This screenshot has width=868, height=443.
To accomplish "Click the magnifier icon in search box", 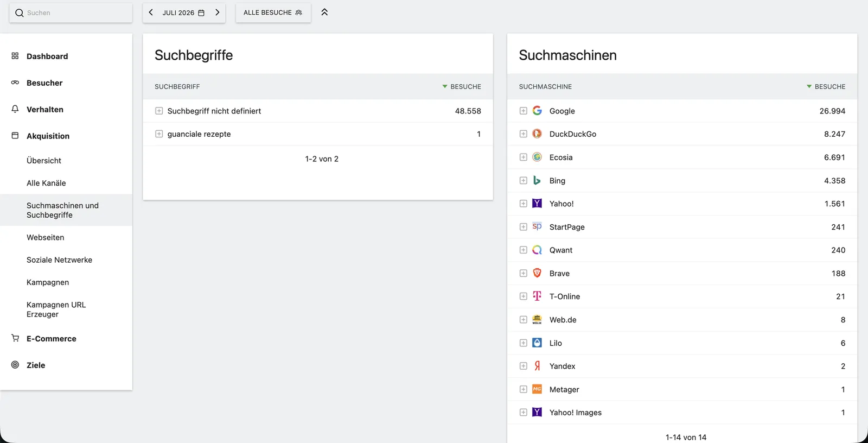I will coord(20,13).
